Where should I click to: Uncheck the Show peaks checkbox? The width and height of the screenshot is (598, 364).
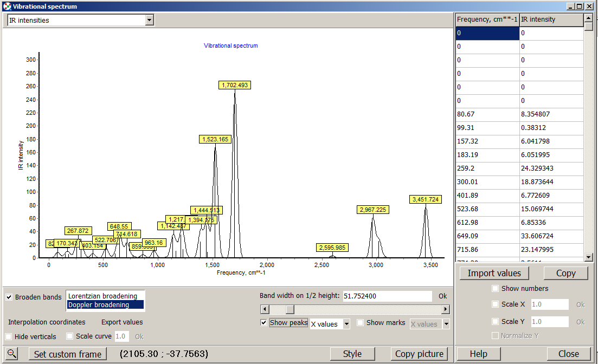pos(263,323)
